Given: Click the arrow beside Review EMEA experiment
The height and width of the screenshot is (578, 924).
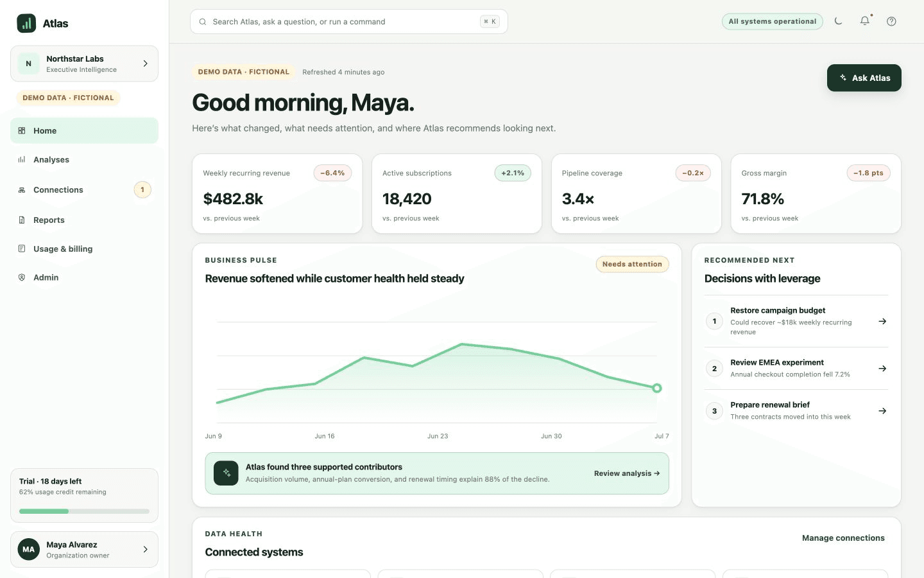Looking at the screenshot, I should (x=882, y=369).
